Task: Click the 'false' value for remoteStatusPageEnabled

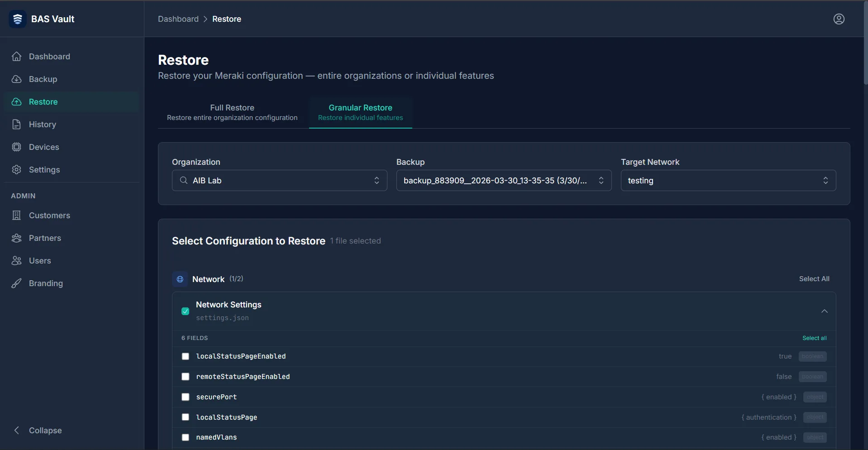Action: [x=784, y=377]
